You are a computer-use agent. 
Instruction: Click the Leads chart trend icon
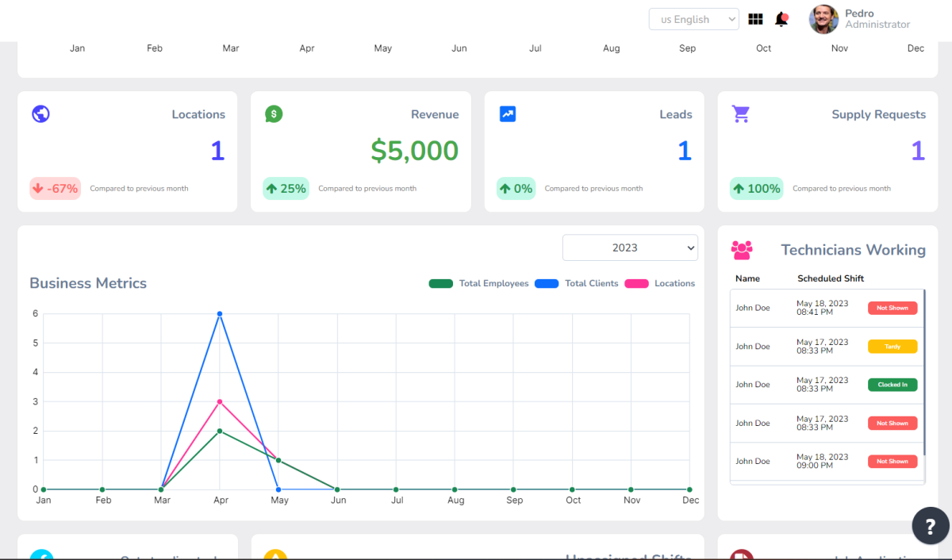point(508,114)
